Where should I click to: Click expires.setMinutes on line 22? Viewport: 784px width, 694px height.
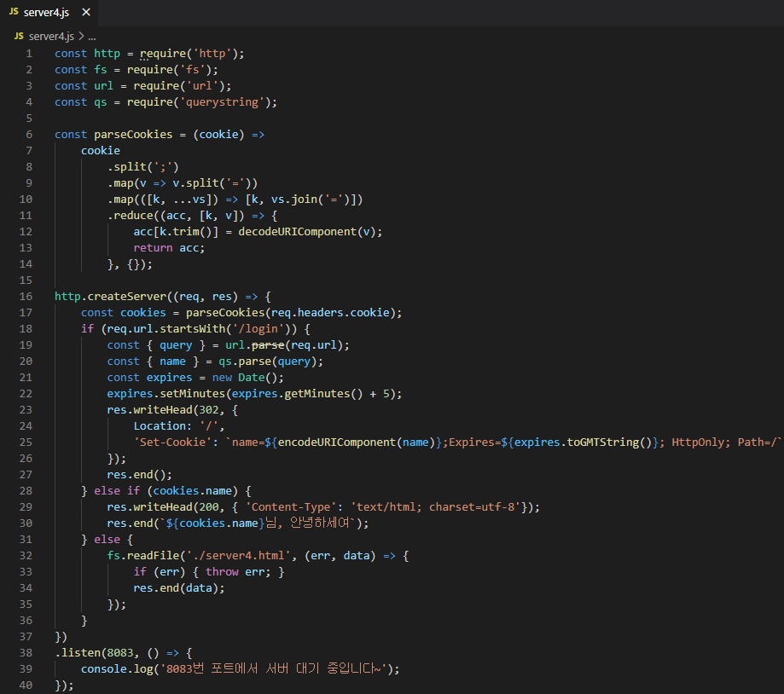tap(166, 394)
